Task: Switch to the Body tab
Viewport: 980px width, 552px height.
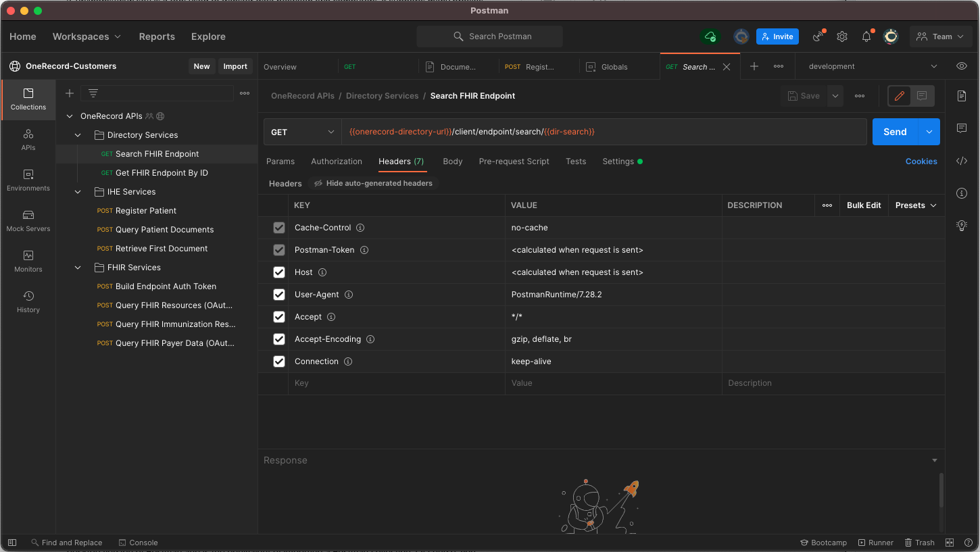Action: click(453, 161)
